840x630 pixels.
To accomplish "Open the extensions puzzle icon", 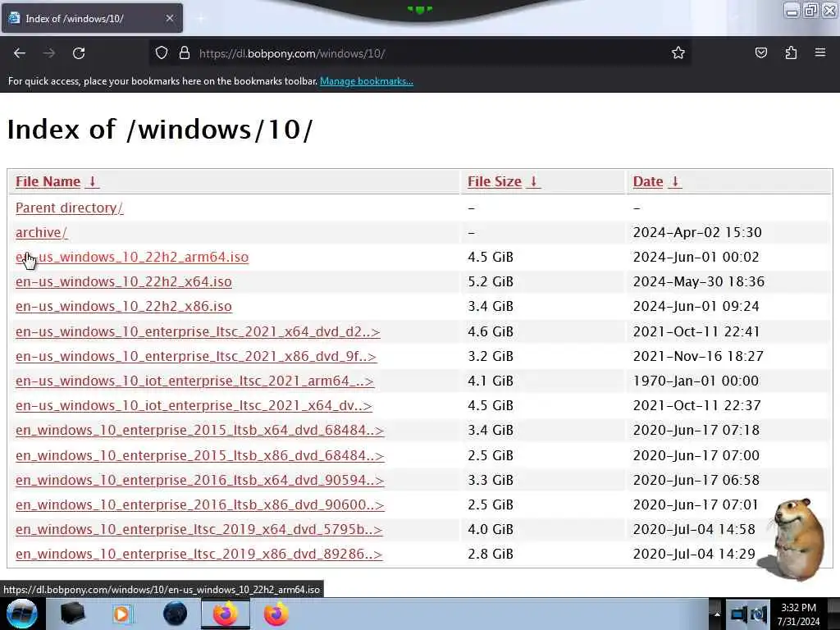I will coord(791,53).
